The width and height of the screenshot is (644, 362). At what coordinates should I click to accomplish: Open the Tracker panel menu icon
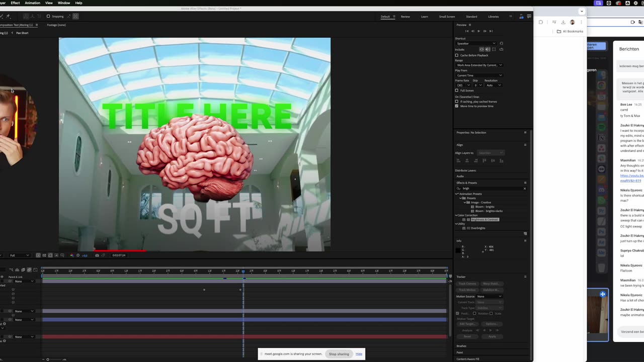525,277
